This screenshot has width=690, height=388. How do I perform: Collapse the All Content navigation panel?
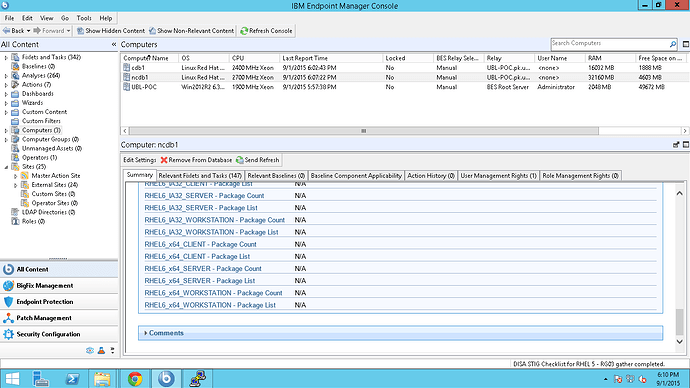[114, 44]
